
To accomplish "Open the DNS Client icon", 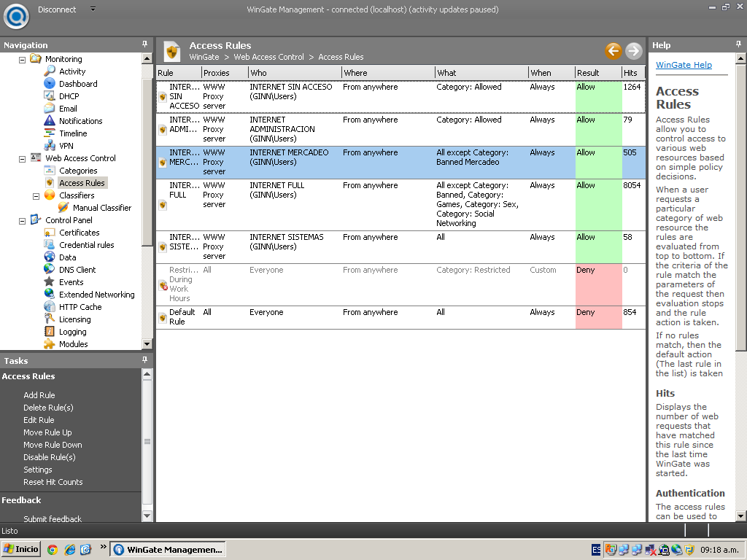I will (x=50, y=269).
